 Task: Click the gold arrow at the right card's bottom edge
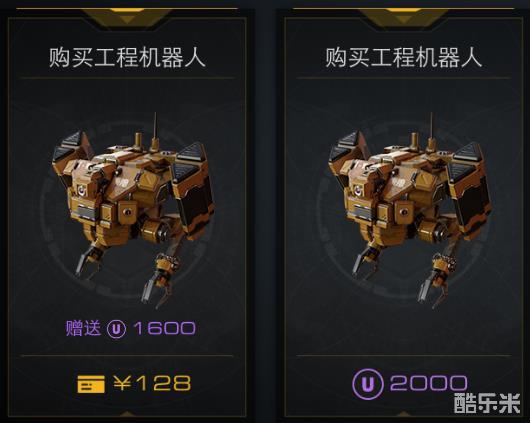(x=403, y=415)
